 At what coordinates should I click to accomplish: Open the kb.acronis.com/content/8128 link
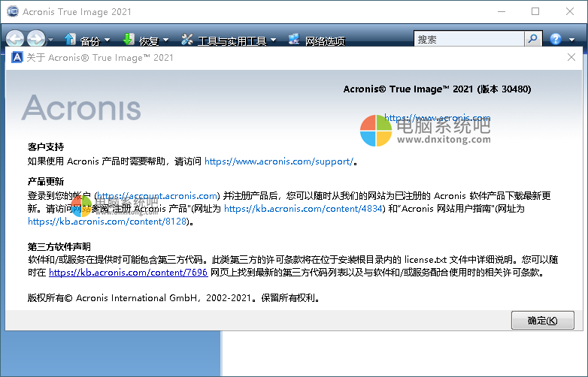coord(108,222)
